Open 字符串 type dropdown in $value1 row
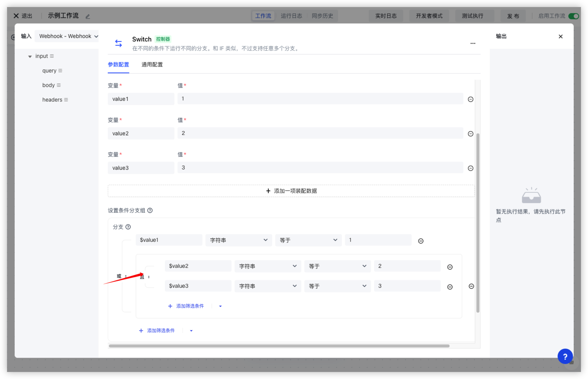The height and width of the screenshot is (379, 588). pyautogui.click(x=238, y=240)
